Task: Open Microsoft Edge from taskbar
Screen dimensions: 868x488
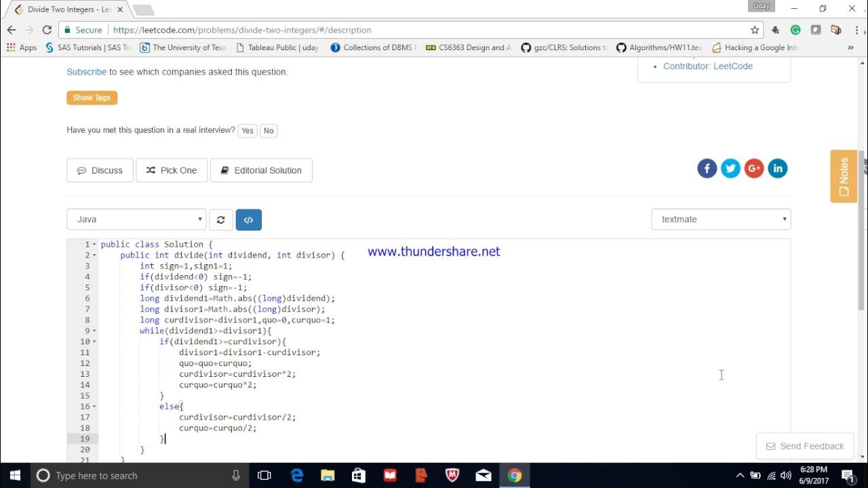Action: (296, 475)
